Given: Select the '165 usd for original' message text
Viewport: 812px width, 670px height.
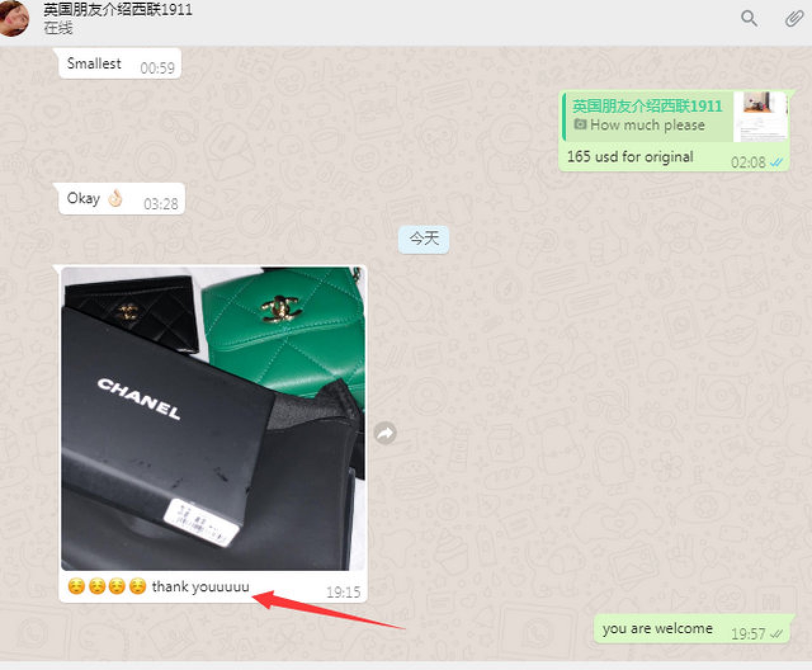Looking at the screenshot, I should pos(630,157).
